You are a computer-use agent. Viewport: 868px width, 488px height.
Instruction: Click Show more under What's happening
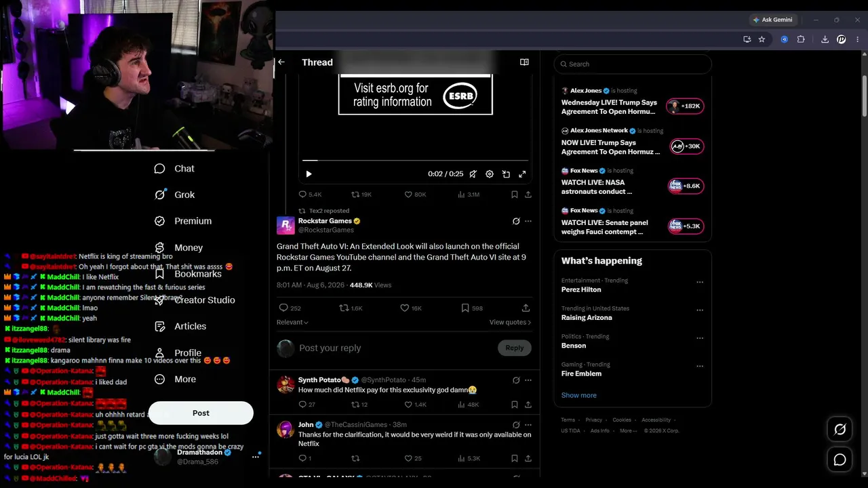pyautogui.click(x=579, y=395)
